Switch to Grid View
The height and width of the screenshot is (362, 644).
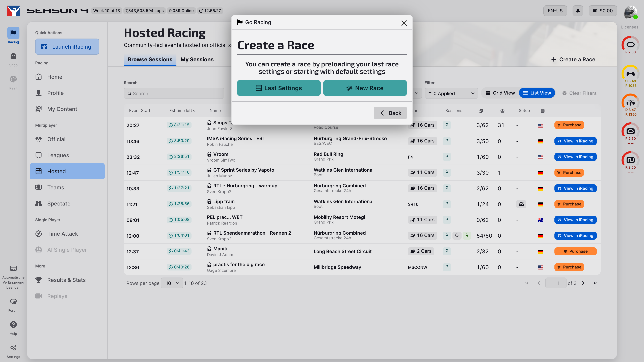click(500, 93)
